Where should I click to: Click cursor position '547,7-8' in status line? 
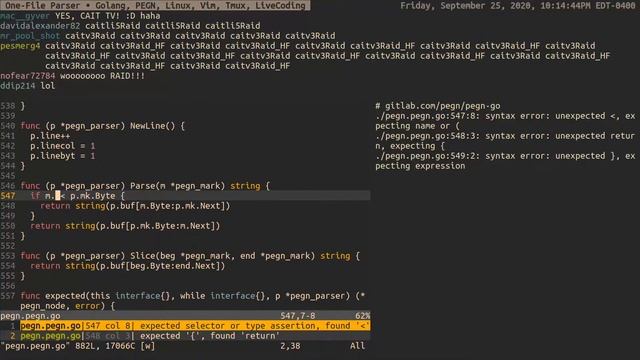(x=298, y=316)
